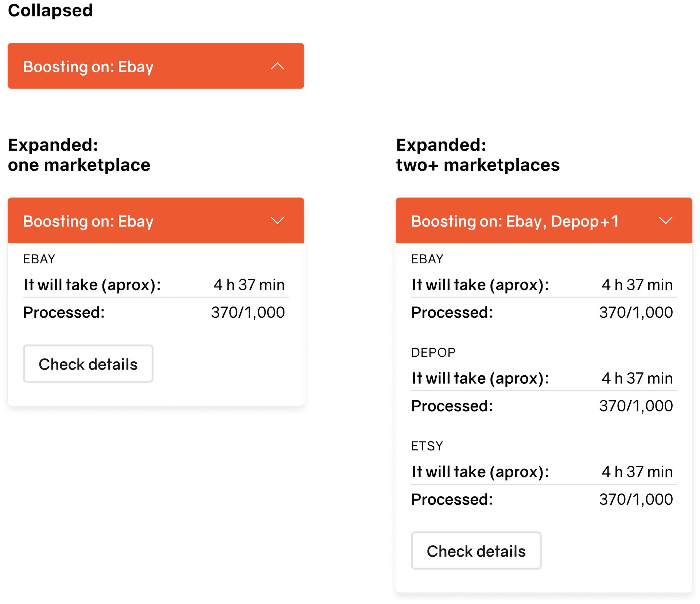
Task: Click the 4 h 37 min value in one-marketplace card
Action: coord(249,285)
